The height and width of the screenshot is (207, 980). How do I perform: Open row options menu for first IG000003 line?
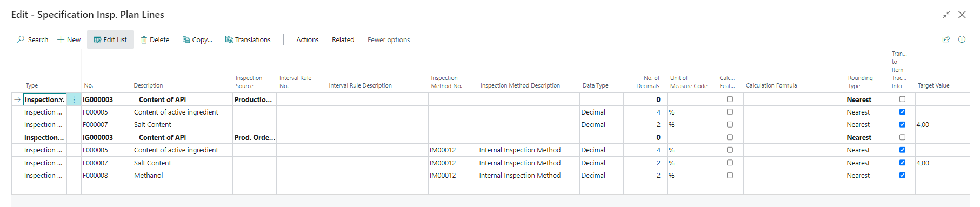click(x=74, y=99)
